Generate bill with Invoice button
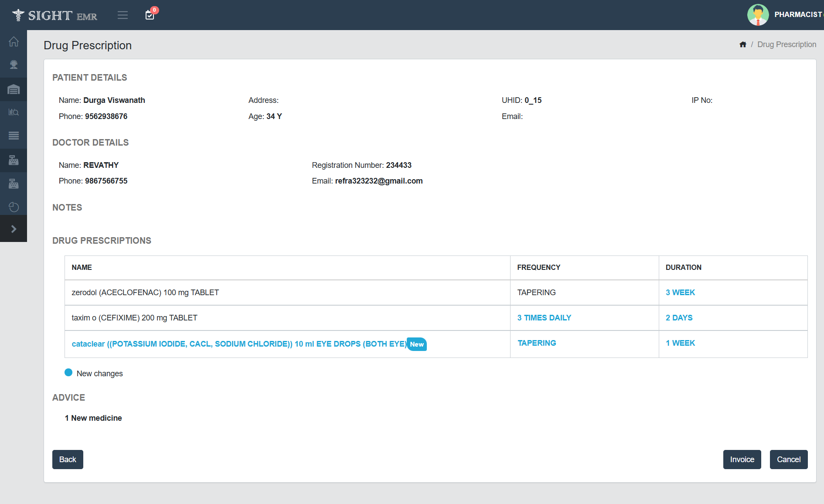Image resolution: width=824 pixels, height=504 pixels. coord(742,460)
